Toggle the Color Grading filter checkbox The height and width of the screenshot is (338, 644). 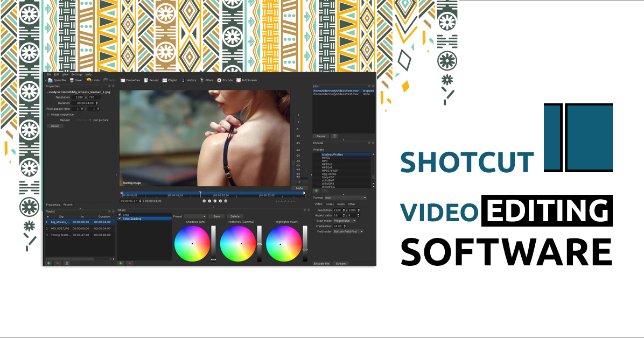[120, 219]
